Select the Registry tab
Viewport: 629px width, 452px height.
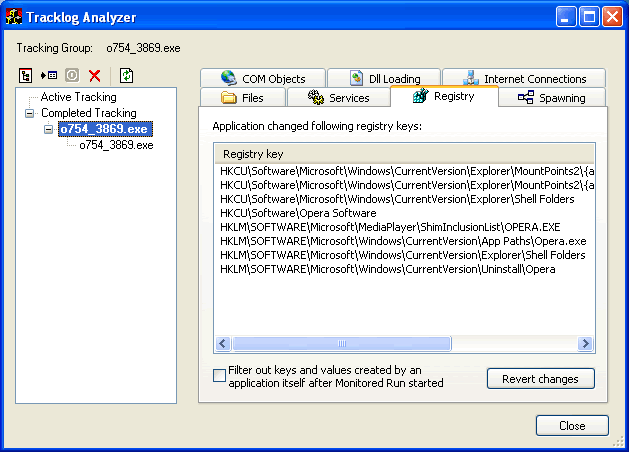tap(444, 96)
